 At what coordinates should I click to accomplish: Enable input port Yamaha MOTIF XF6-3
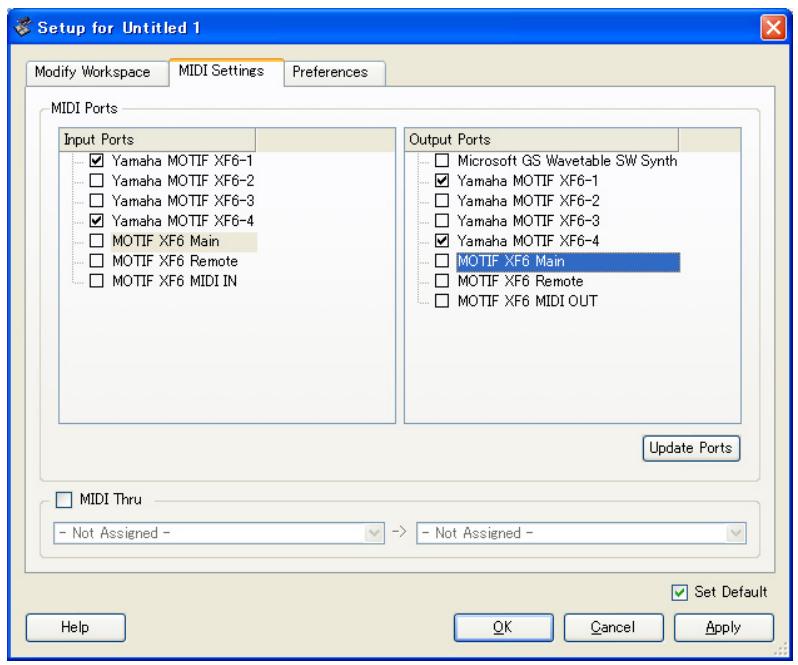(96, 200)
